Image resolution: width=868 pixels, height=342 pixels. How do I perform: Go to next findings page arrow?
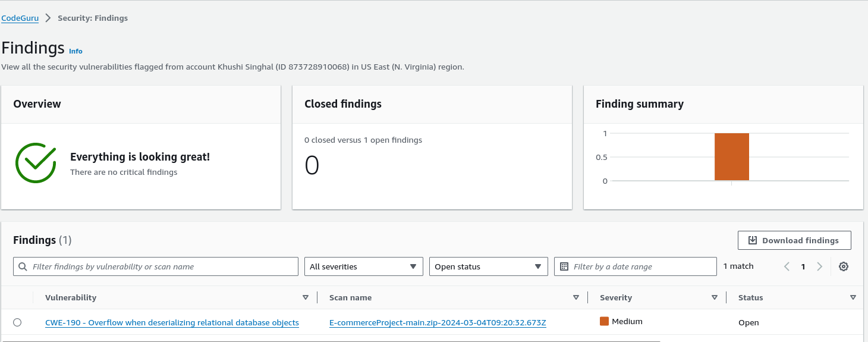coord(819,266)
